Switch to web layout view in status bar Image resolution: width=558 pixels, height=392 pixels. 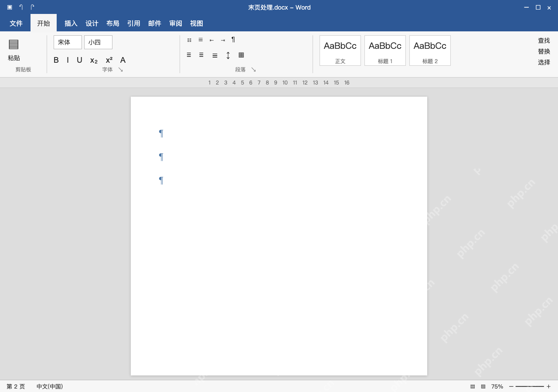click(483, 386)
